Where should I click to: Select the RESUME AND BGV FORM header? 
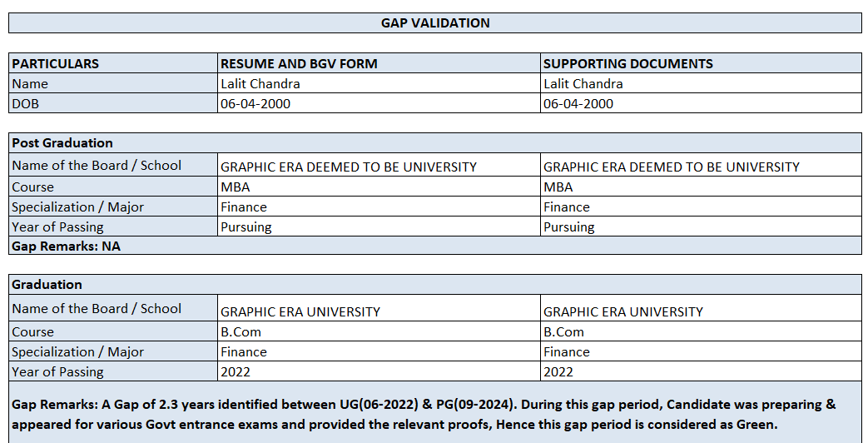[299, 63]
